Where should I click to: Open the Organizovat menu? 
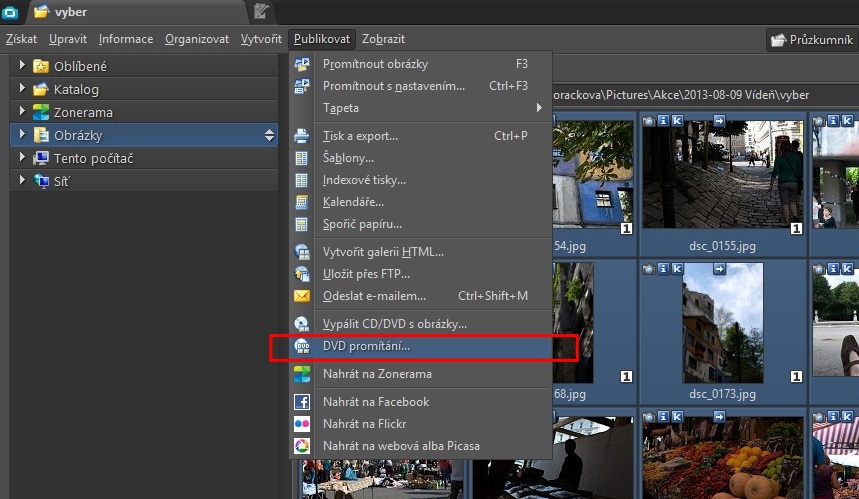tap(197, 39)
